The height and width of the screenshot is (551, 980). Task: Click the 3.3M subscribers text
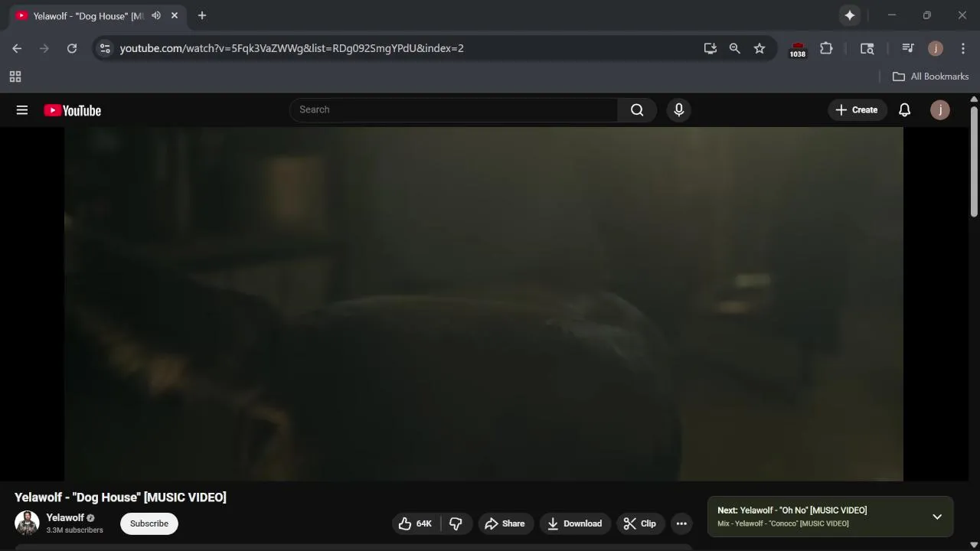pyautogui.click(x=74, y=530)
